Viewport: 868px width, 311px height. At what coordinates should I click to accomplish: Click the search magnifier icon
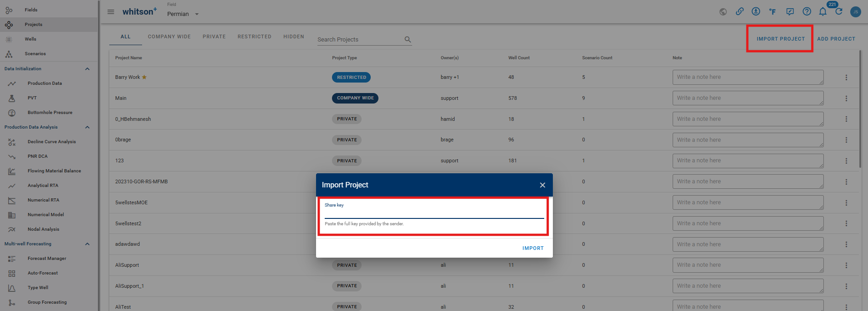point(408,40)
